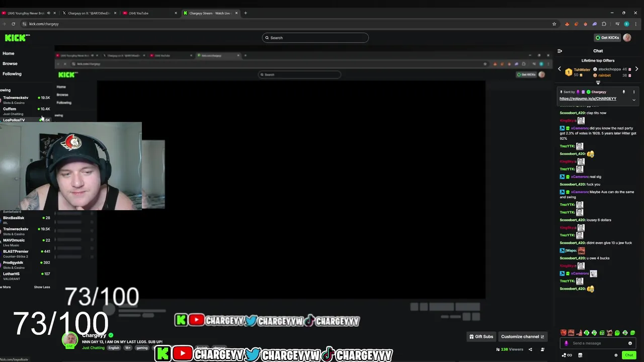
Task: Click the Customize channel button
Action: click(x=522, y=336)
